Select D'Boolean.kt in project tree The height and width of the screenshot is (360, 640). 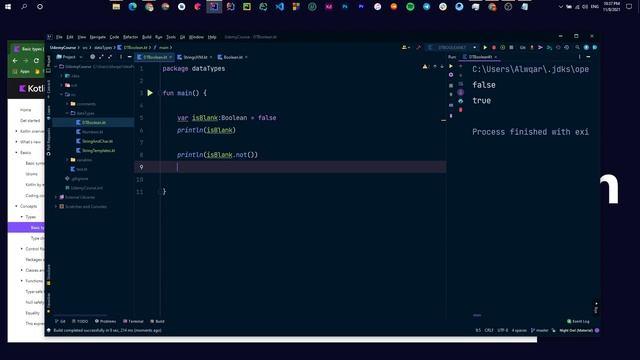tap(93, 122)
